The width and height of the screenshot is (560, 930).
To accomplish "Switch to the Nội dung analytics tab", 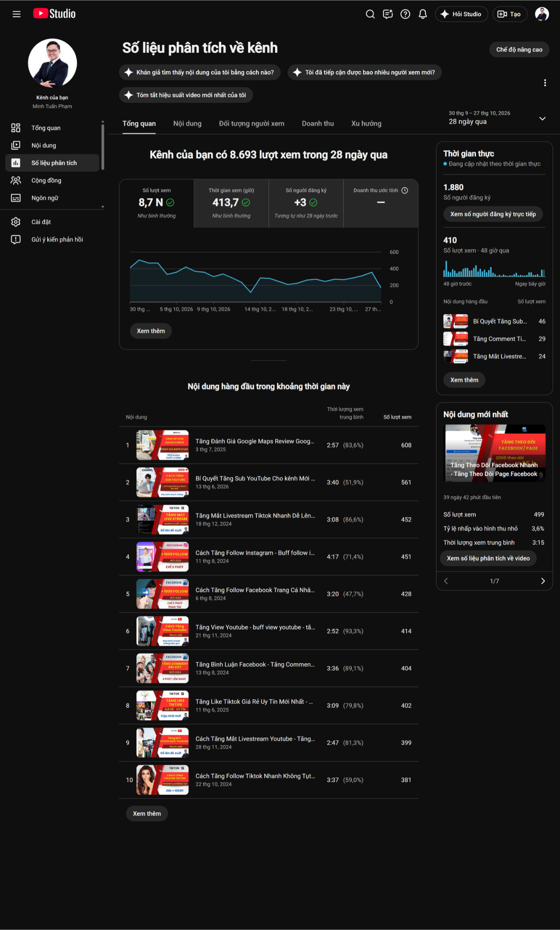I will point(187,124).
